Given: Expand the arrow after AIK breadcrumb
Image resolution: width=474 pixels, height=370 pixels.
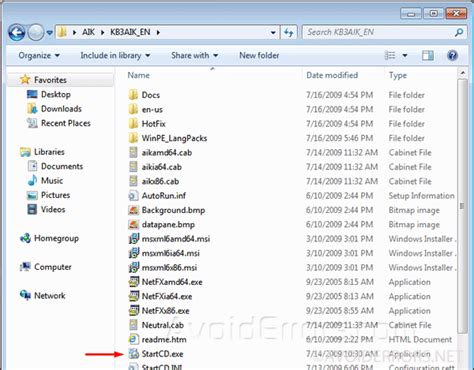Looking at the screenshot, I should click(x=103, y=32).
